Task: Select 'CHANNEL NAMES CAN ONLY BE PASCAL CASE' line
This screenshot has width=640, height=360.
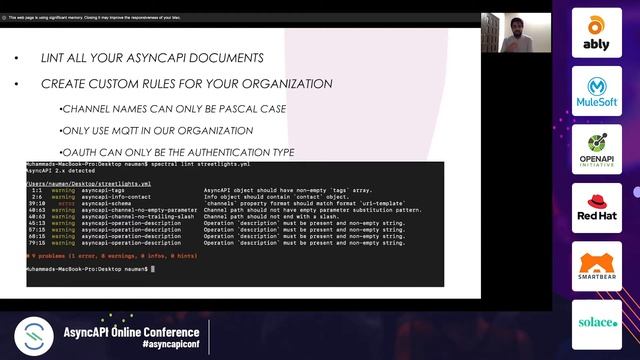Action: pyautogui.click(x=173, y=109)
